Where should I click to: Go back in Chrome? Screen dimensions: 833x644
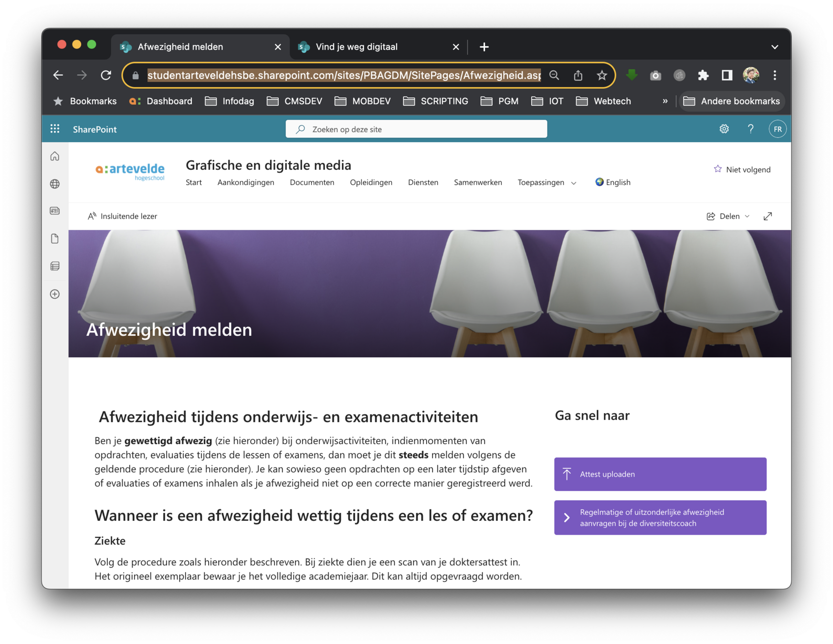coord(58,75)
